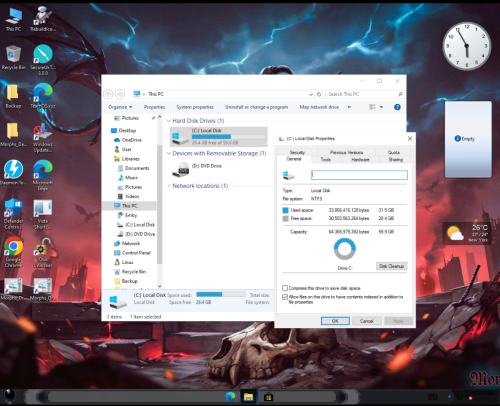Launch Microsoft Edge desktop shortcut
Image resolution: width=500 pixels, height=406 pixels.
click(43, 175)
